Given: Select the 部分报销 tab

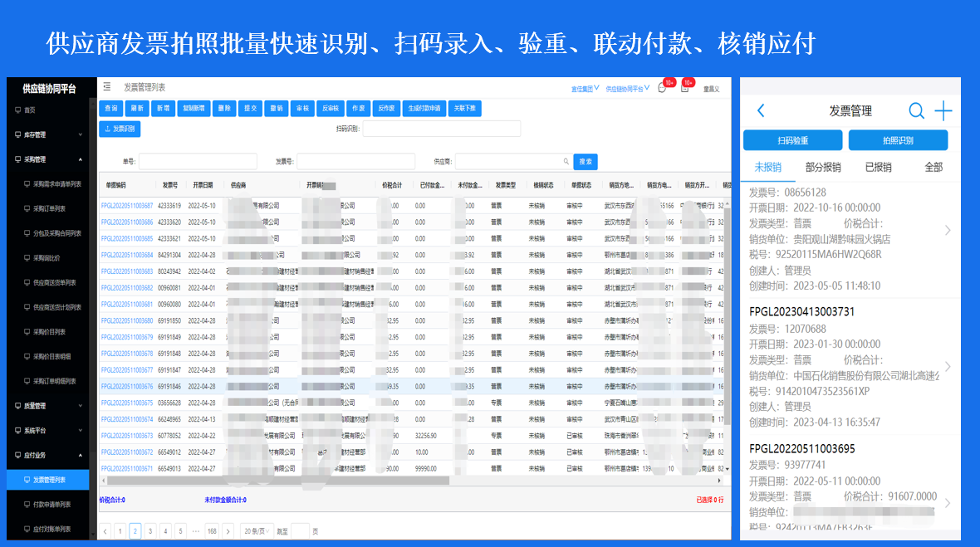Looking at the screenshot, I should tap(823, 167).
